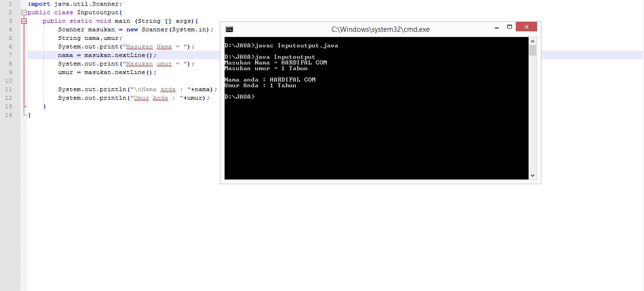
Task: Click the last 'D:\JAVA>' prompt in cmd
Action: pyautogui.click(x=239, y=97)
